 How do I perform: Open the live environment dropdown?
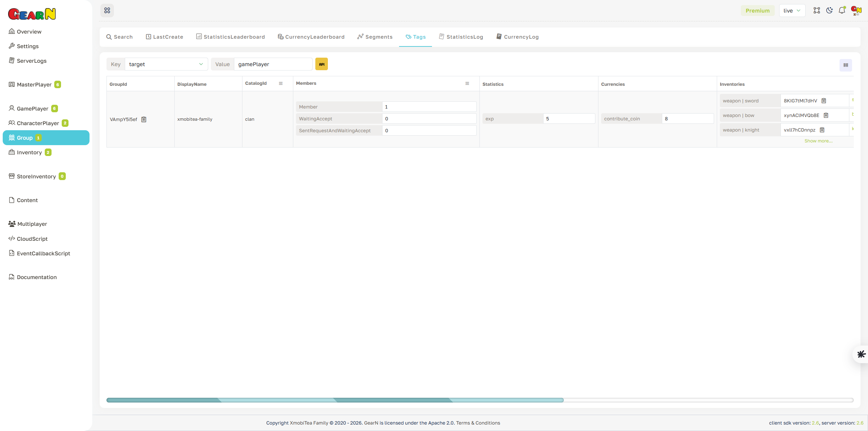[x=792, y=10]
